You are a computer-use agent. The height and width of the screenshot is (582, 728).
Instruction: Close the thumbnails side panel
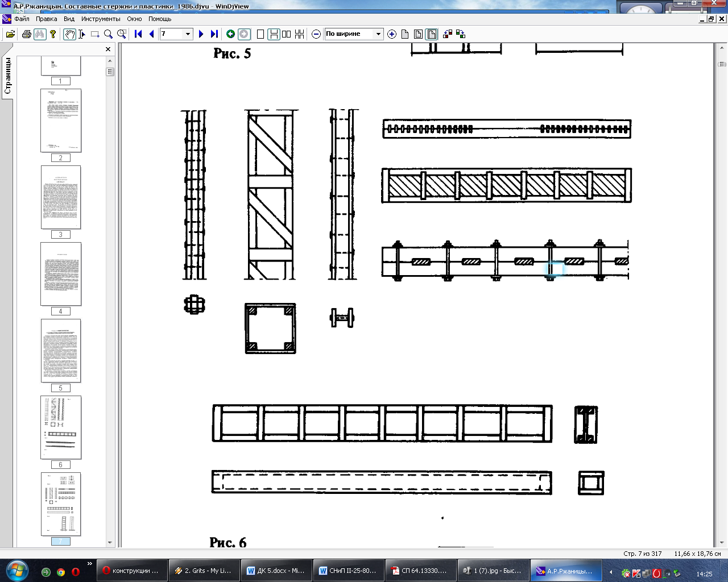click(x=108, y=49)
